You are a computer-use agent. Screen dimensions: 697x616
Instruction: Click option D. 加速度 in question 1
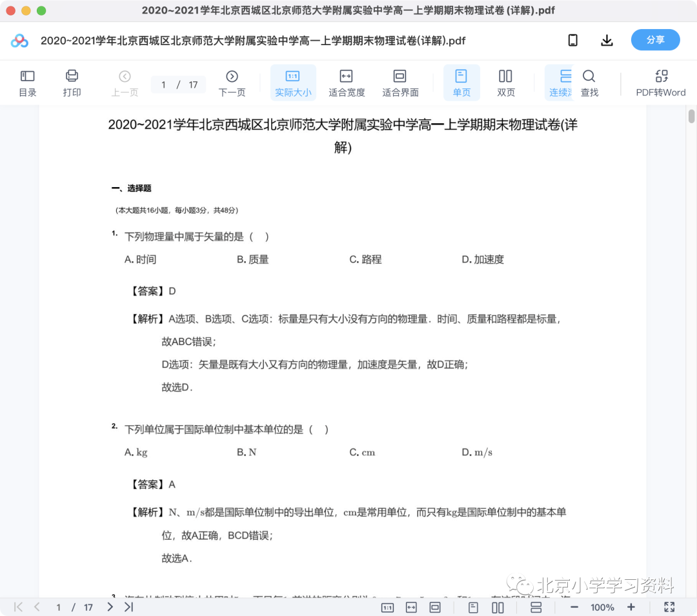[483, 259]
